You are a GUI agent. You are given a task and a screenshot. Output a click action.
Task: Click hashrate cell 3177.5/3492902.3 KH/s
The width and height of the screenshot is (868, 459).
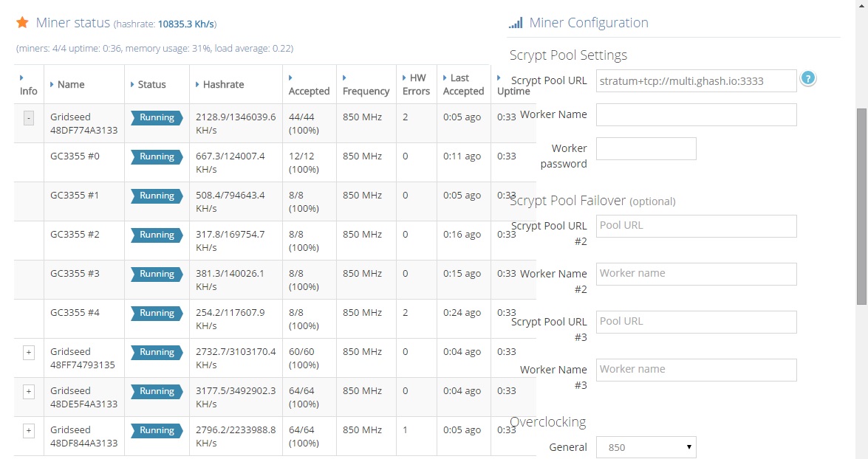pyautogui.click(x=236, y=398)
